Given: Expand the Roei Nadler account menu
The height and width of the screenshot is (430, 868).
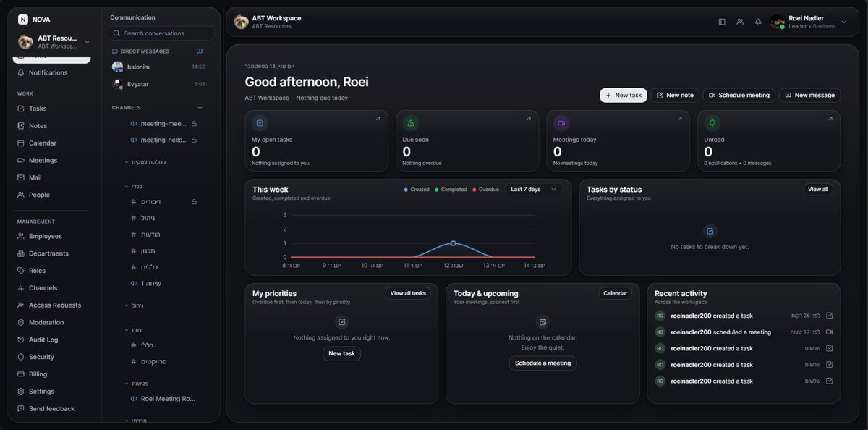Looking at the screenshot, I should [843, 22].
